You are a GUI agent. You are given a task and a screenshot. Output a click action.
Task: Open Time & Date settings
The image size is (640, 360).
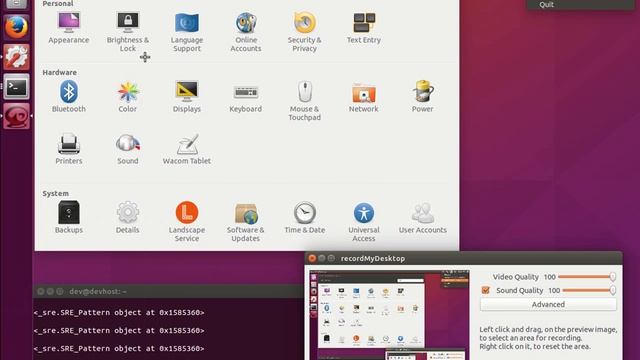304,217
